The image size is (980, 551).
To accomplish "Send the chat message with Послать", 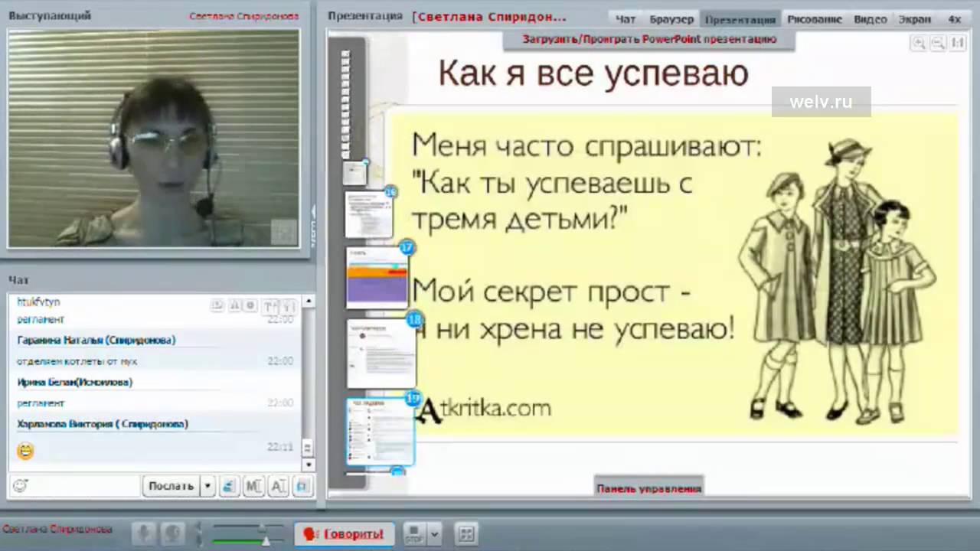I will (x=171, y=486).
